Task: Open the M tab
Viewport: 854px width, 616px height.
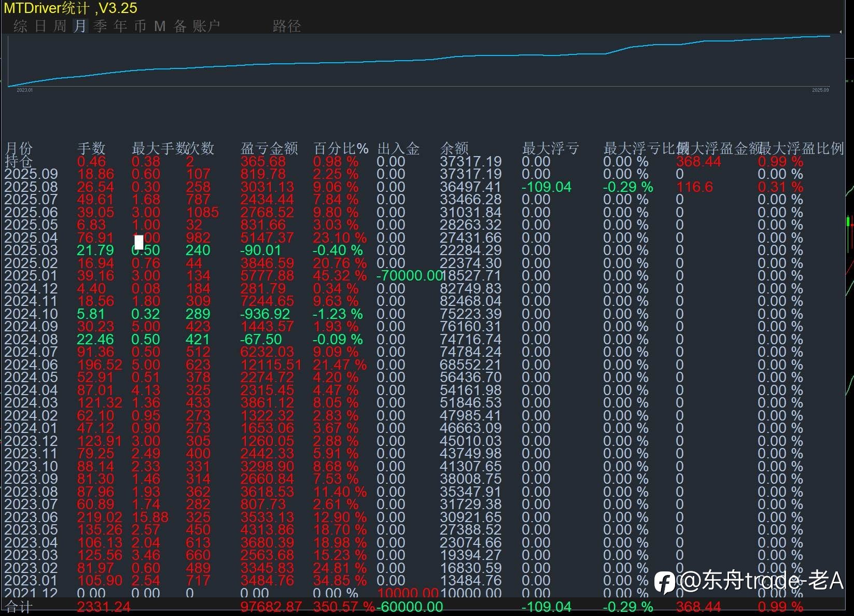Action: coord(160,26)
